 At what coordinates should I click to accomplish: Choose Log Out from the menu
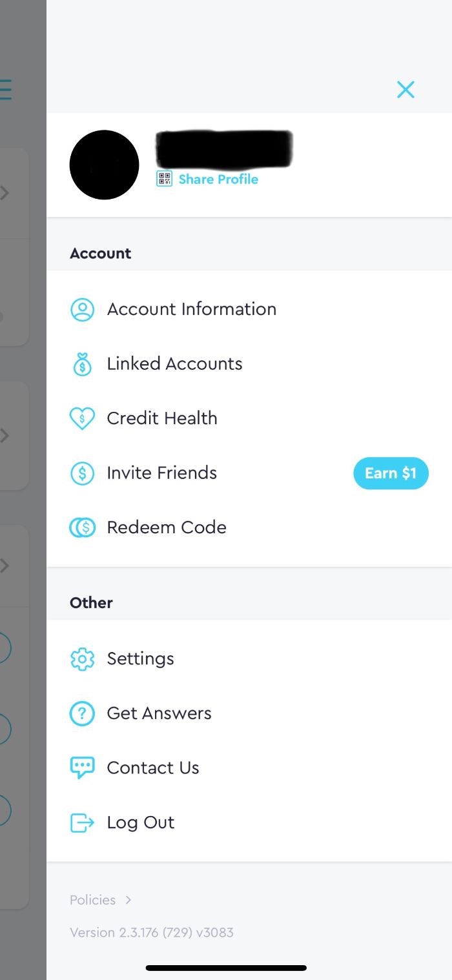[x=140, y=822]
